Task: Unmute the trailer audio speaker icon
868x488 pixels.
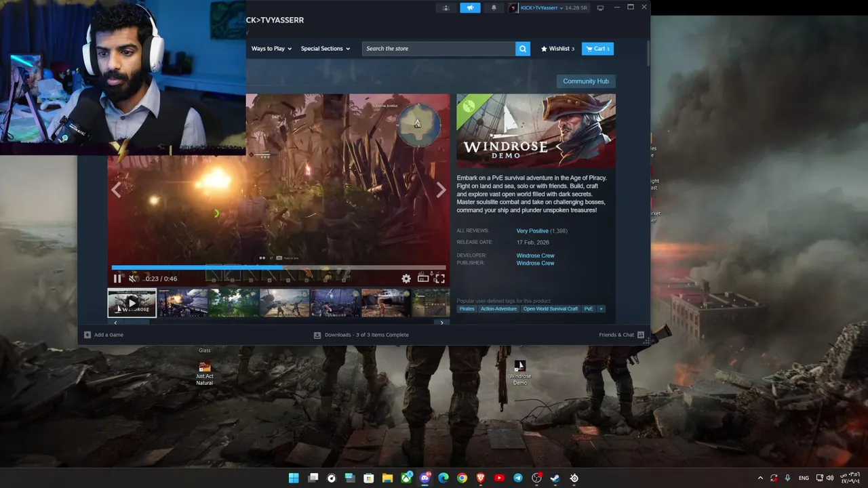Action: 133,279
